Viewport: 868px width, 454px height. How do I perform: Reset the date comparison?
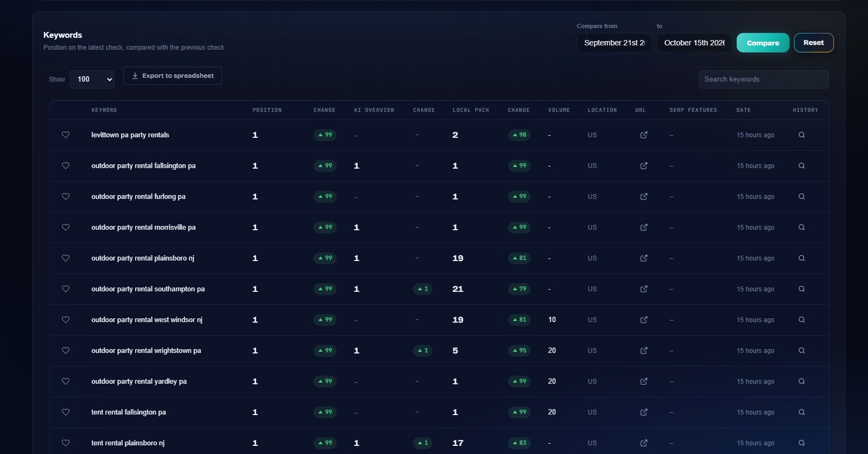pyautogui.click(x=813, y=43)
